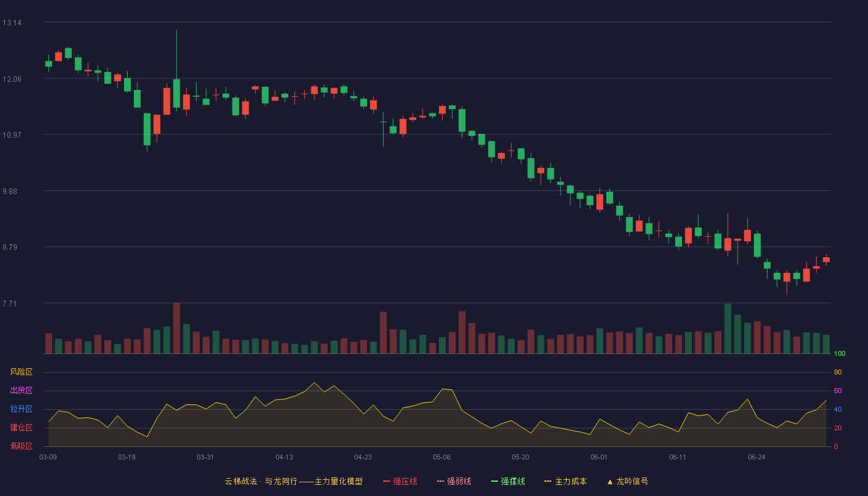Select the rightmost red candlestick
This screenshot has height=496, width=868.
click(826, 260)
